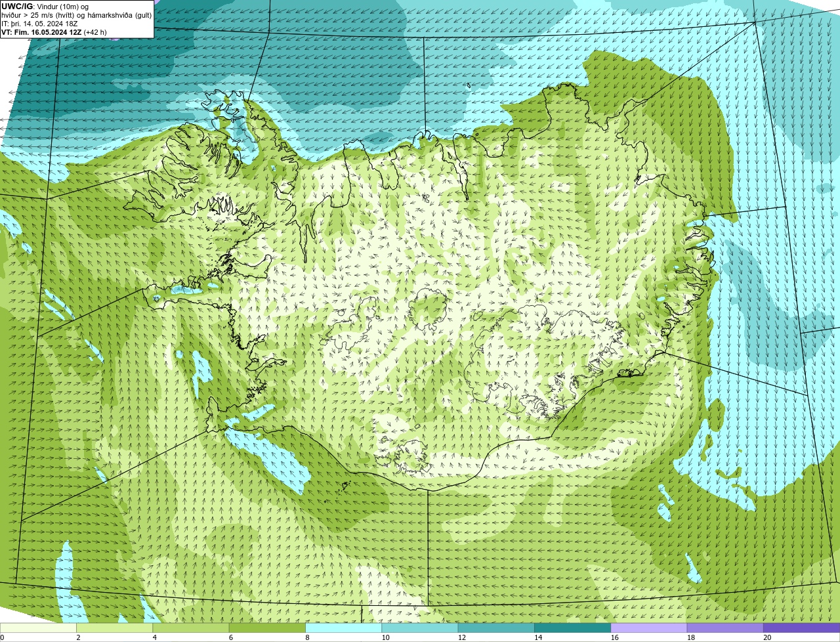The height and width of the screenshot is (642, 840).
Task: Click the pale yellow 0–2 m/s legend swatch
Action: 38,628
